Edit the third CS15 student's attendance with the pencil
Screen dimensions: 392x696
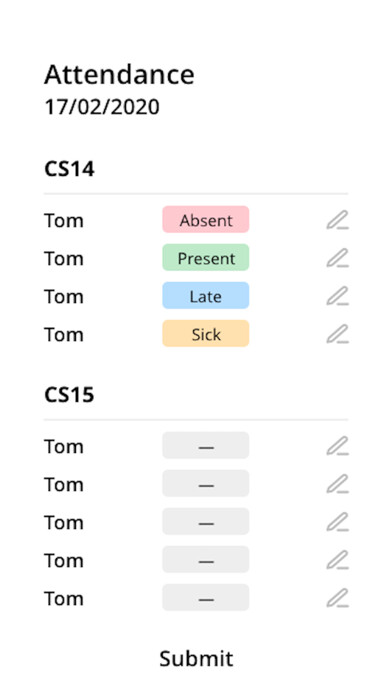point(338,522)
